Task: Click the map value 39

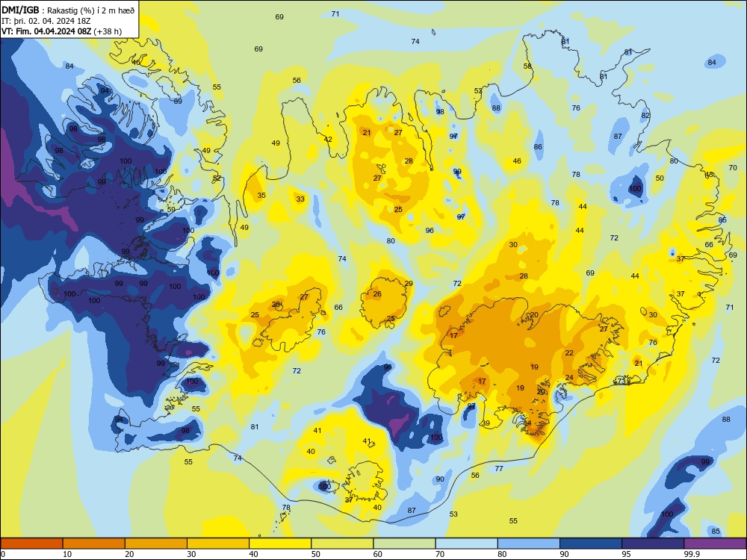Action: tap(486, 423)
